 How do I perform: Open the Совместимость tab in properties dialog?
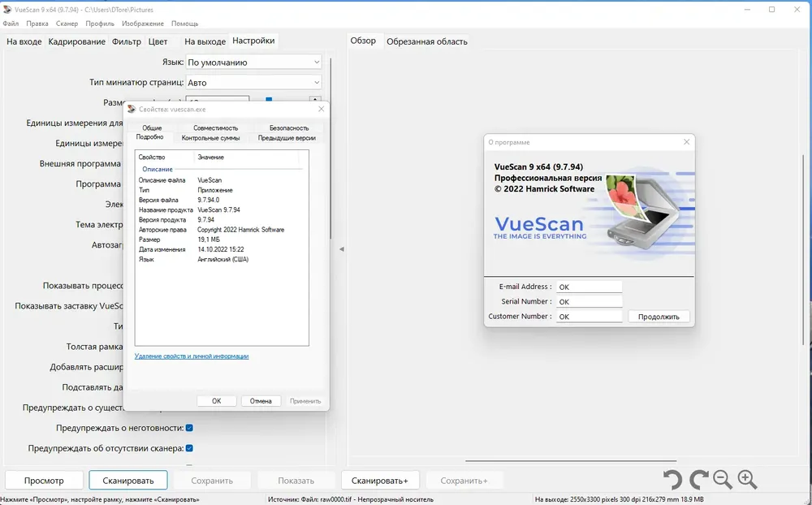click(216, 128)
